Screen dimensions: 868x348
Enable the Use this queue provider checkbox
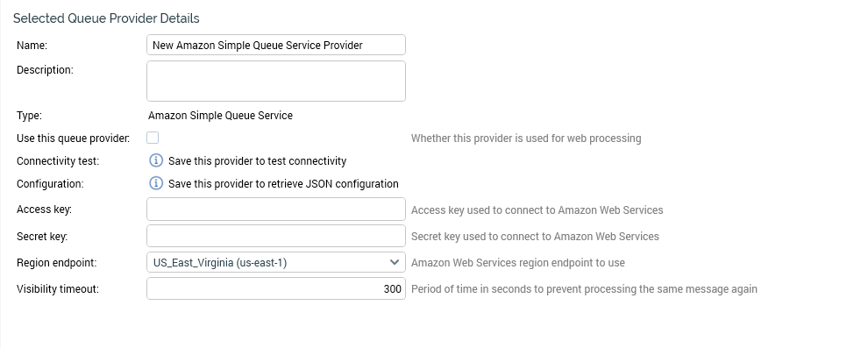153,138
